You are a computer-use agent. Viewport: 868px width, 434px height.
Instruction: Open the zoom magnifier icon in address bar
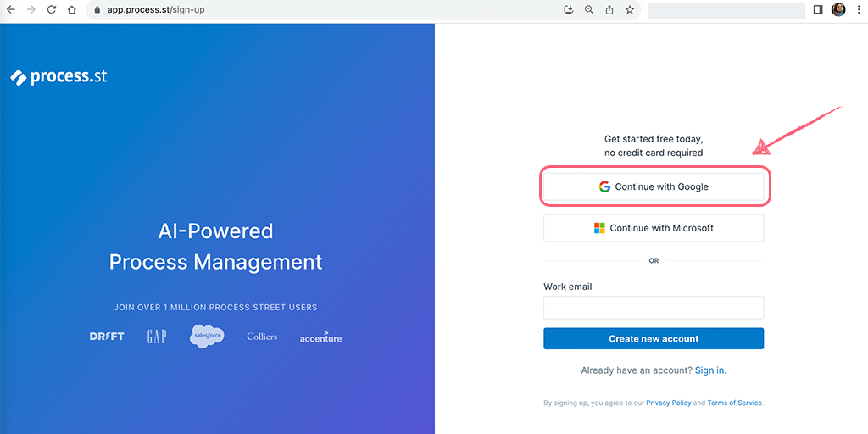tap(589, 10)
